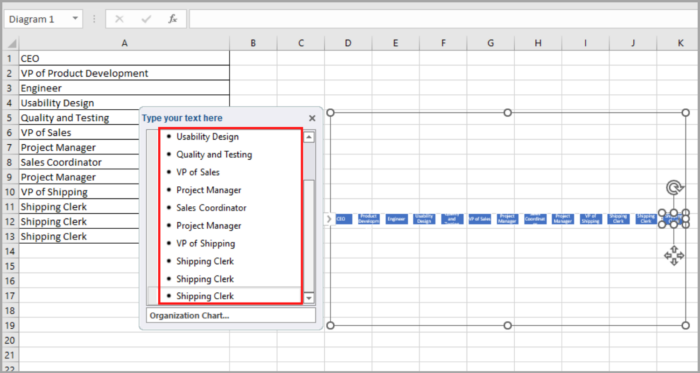Click the Insert Function fx icon
700x373 pixels.
[x=173, y=19]
